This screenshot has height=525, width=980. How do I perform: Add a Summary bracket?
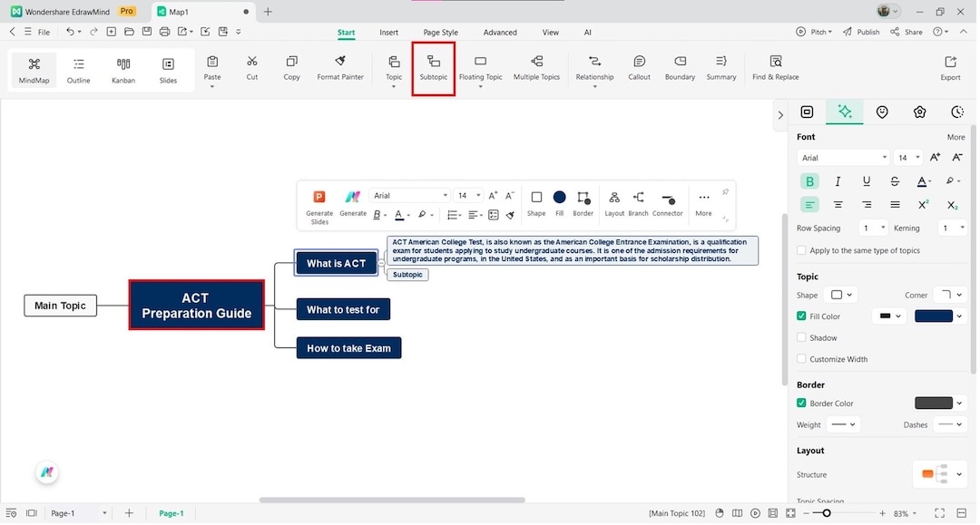point(720,67)
